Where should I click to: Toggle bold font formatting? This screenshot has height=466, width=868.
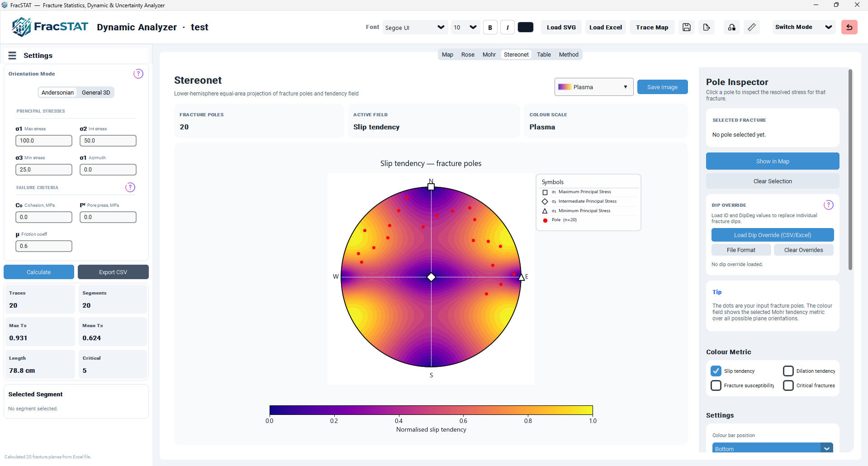(x=490, y=27)
